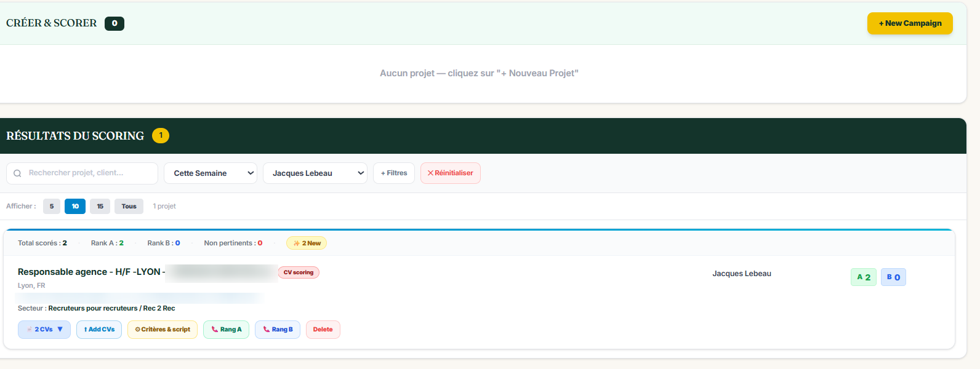
Task: Click the Rank A : 2 statistic
Action: point(107,244)
